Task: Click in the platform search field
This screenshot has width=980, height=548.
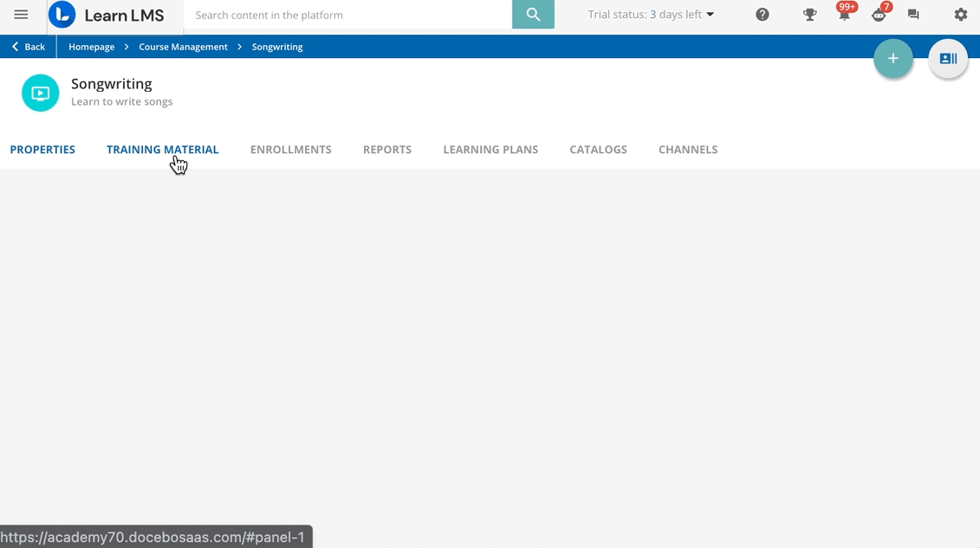Action: pyautogui.click(x=348, y=15)
